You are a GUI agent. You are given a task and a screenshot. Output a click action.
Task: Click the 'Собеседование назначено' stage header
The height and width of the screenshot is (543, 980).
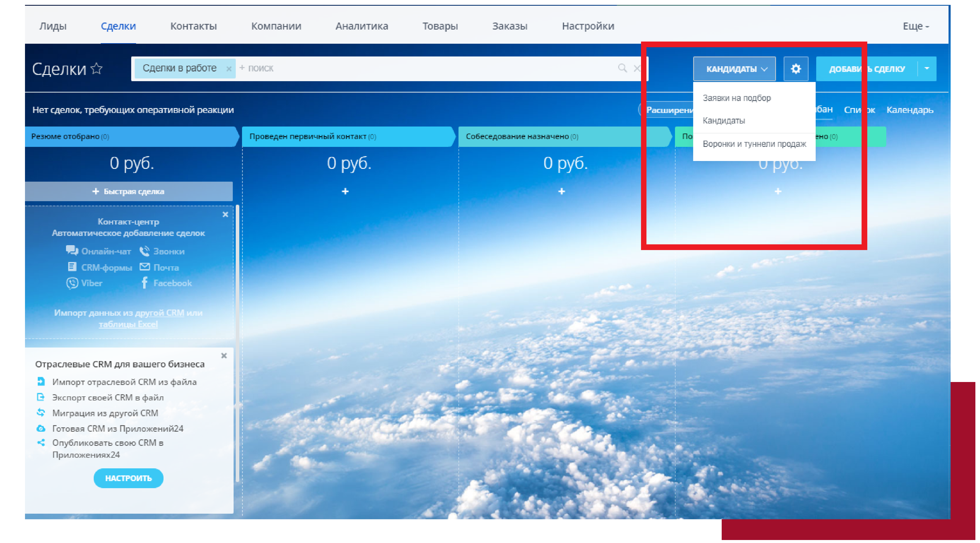click(x=565, y=137)
